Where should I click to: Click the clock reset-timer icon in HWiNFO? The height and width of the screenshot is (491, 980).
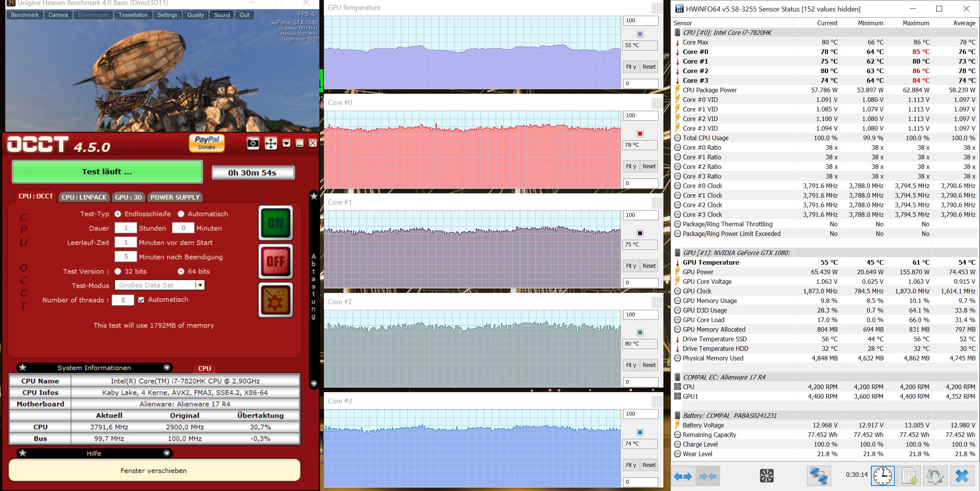point(882,476)
